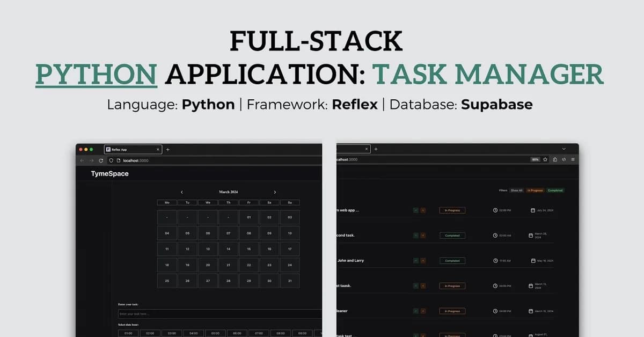Toggle the In Progress filter

tap(535, 190)
